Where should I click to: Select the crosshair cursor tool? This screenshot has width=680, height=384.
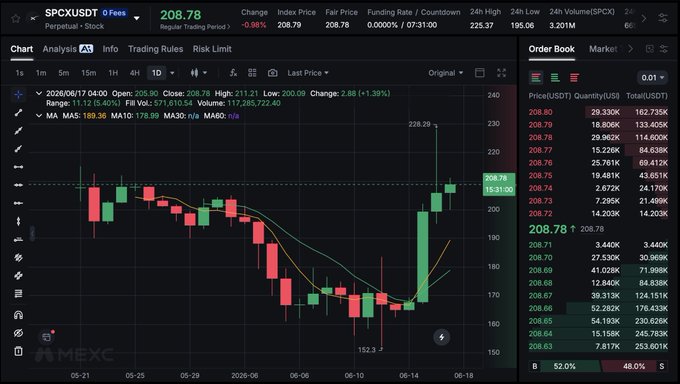point(18,94)
